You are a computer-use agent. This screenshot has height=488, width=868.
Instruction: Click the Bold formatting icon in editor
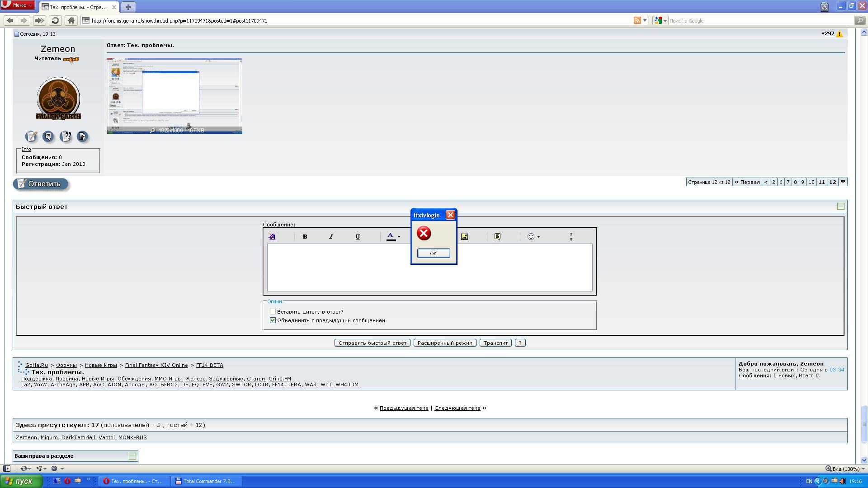pyautogui.click(x=305, y=237)
